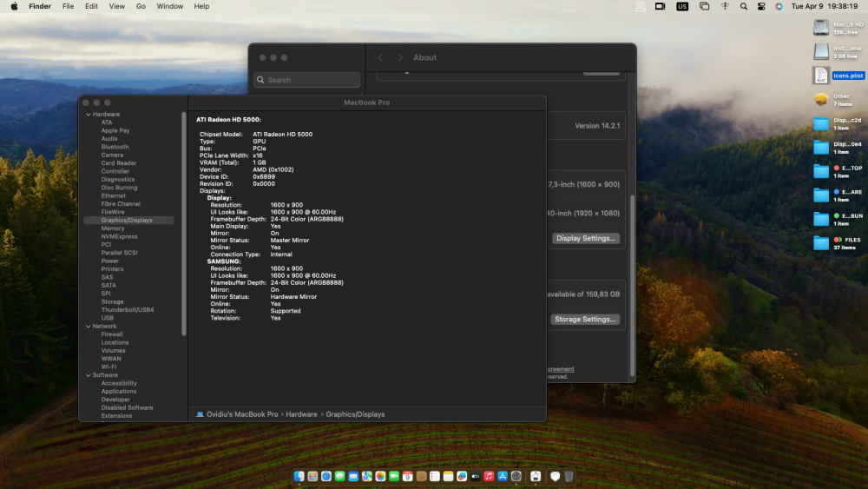Open System Information icon in dock
Image resolution: width=868 pixels, height=489 pixels.
pos(536,476)
